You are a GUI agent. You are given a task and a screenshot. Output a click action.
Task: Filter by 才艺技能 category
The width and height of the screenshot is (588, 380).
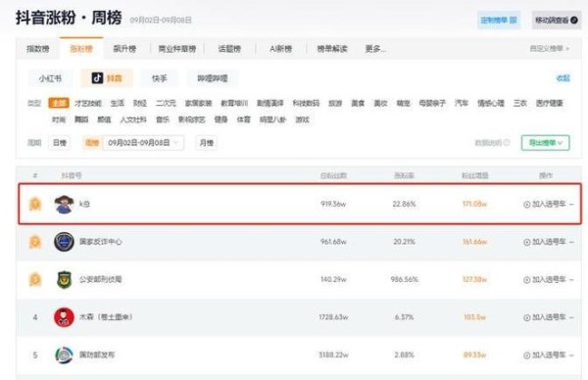(x=88, y=103)
